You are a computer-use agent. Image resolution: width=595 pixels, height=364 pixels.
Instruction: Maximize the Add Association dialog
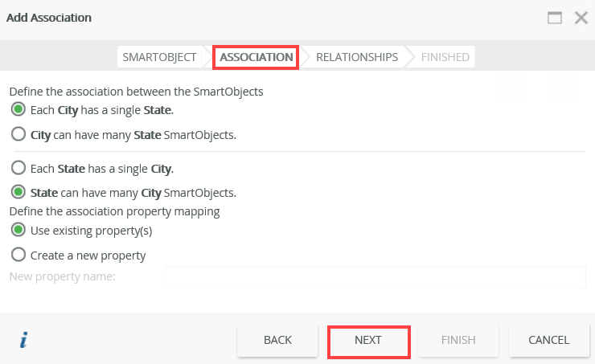coord(554,18)
